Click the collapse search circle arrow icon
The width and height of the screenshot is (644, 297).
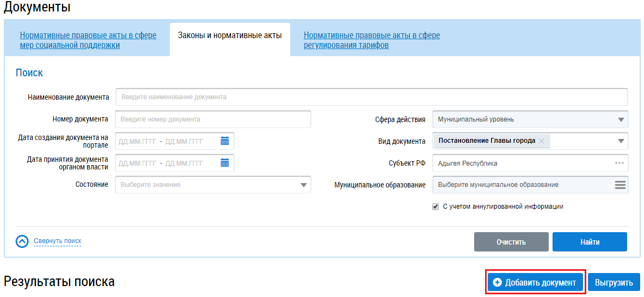pyautogui.click(x=22, y=241)
